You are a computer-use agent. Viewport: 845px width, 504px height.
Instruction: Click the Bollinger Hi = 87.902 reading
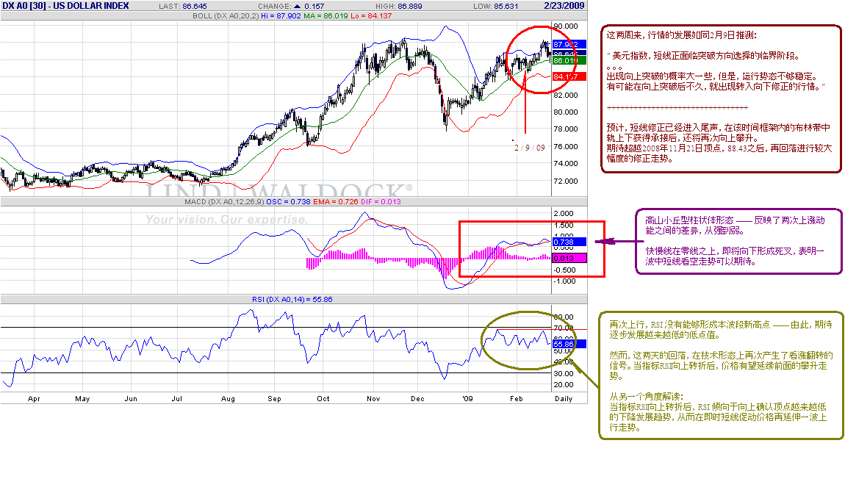(281, 16)
